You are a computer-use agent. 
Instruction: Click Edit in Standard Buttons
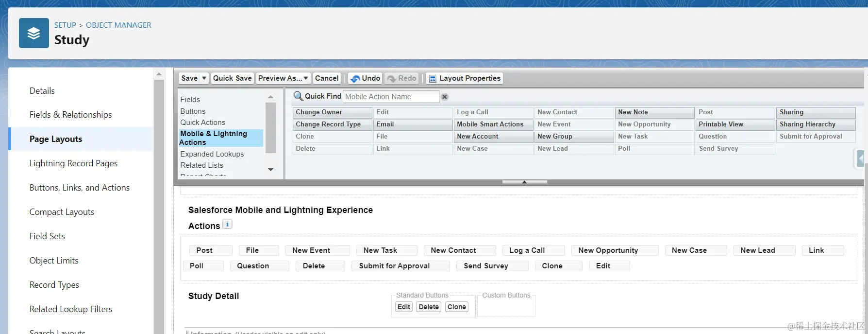(404, 307)
